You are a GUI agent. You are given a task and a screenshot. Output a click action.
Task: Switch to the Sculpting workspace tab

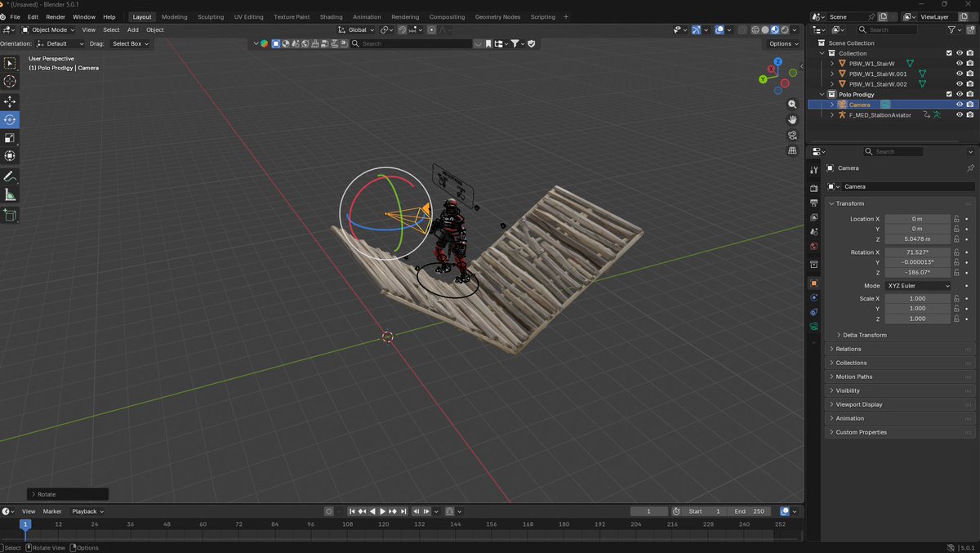pyautogui.click(x=211, y=16)
